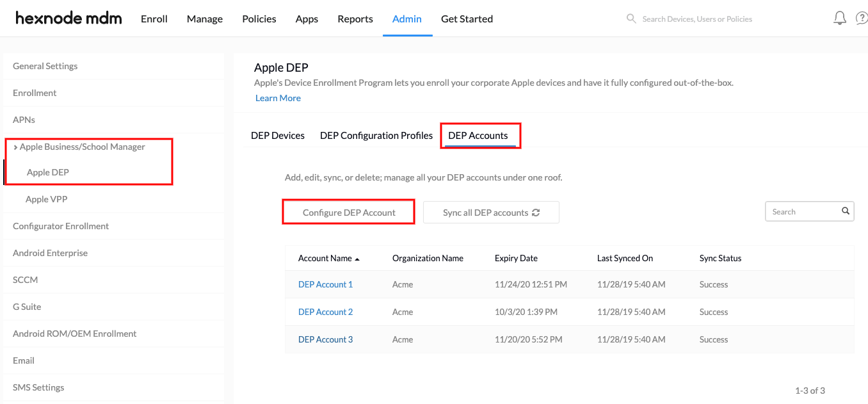This screenshot has width=868, height=404.
Task: Open the help question mark icon
Action: [x=862, y=19]
